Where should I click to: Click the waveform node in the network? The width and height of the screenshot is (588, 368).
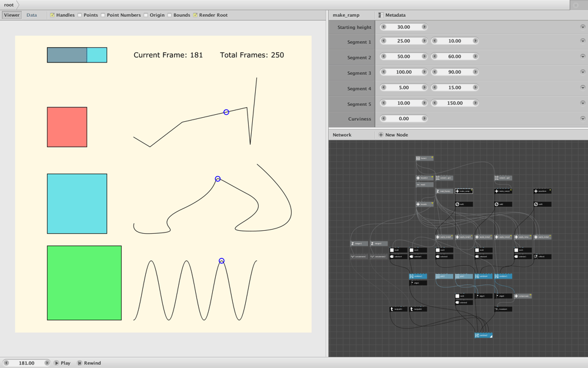[542, 191]
